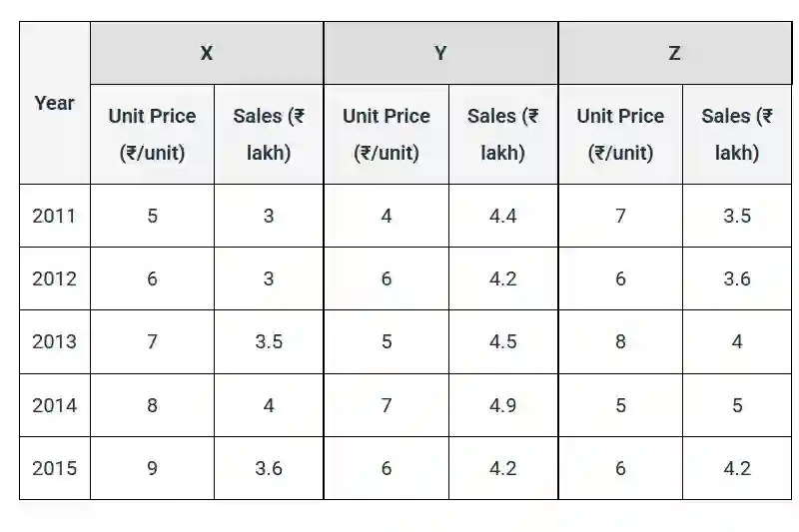Select the Y group header cell
Image resolution: width=799 pixels, height=532 pixels.
(x=440, y=54)
